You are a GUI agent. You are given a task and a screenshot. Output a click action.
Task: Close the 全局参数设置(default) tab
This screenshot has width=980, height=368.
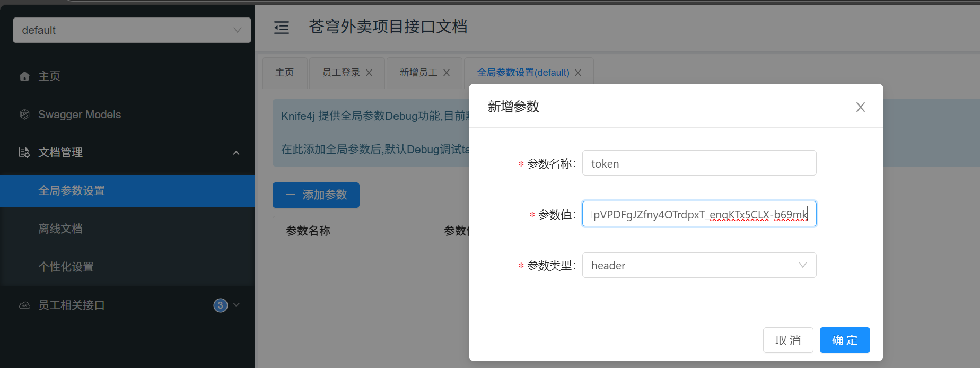point(578,73)
